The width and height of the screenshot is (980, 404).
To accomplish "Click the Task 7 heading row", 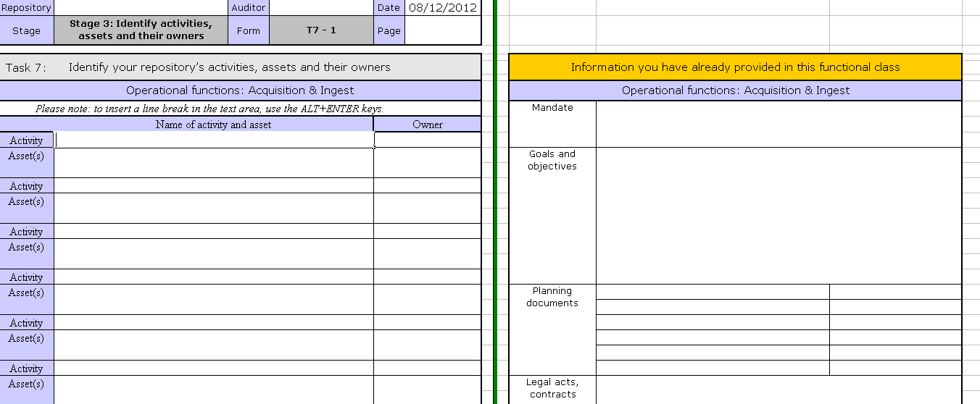I will pos(240,67).
